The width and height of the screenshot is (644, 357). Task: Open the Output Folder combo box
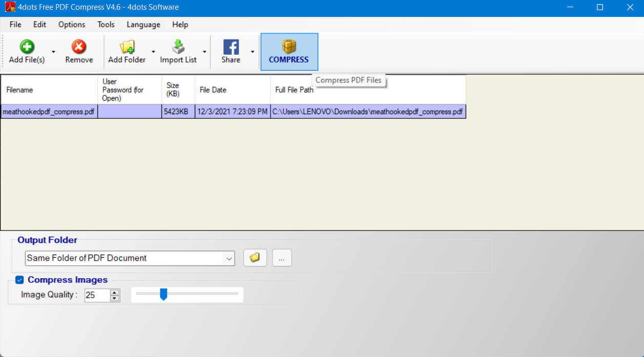click(x=130, y=258)
